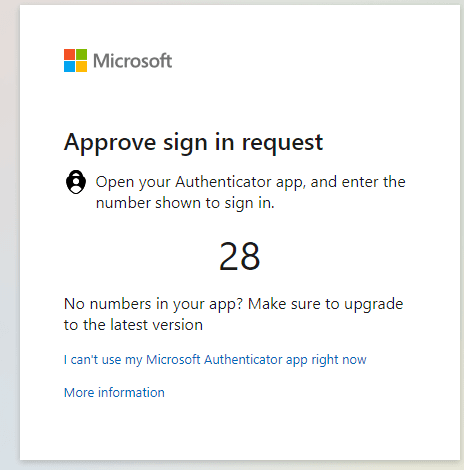464x470 pixels.
Task: Click the green square of the Microsoft logo
Action: coord(82,54)
